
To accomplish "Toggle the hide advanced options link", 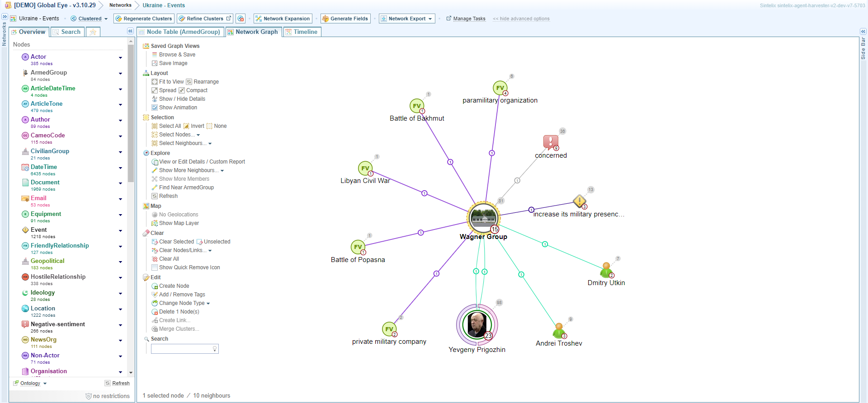I will pyautogui.click(x=521, y=19).
